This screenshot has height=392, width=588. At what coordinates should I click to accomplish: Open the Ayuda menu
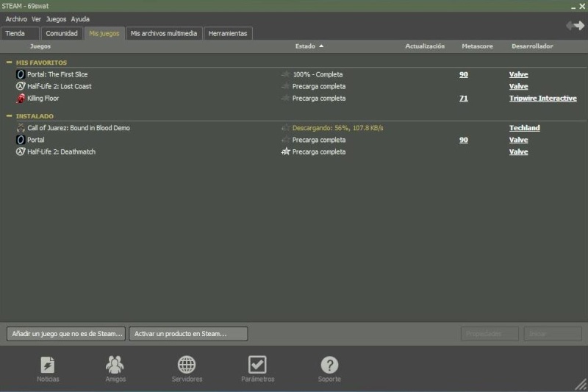tap(80, 19)
